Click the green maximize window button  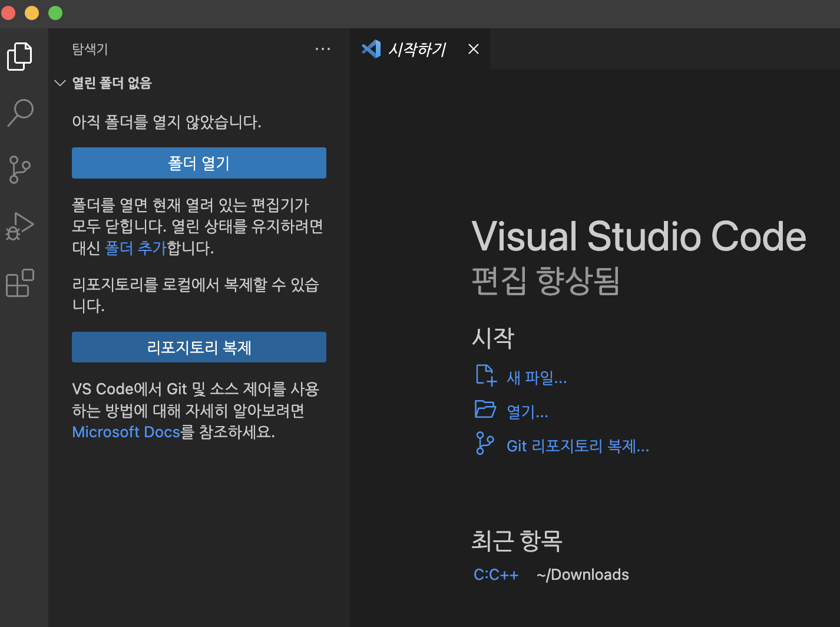click(55, 13)
